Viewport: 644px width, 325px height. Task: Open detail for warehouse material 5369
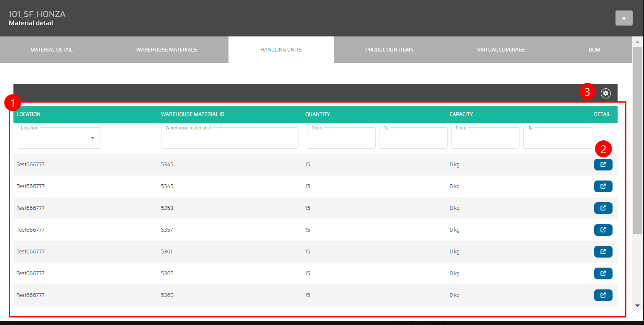(603, 295)
